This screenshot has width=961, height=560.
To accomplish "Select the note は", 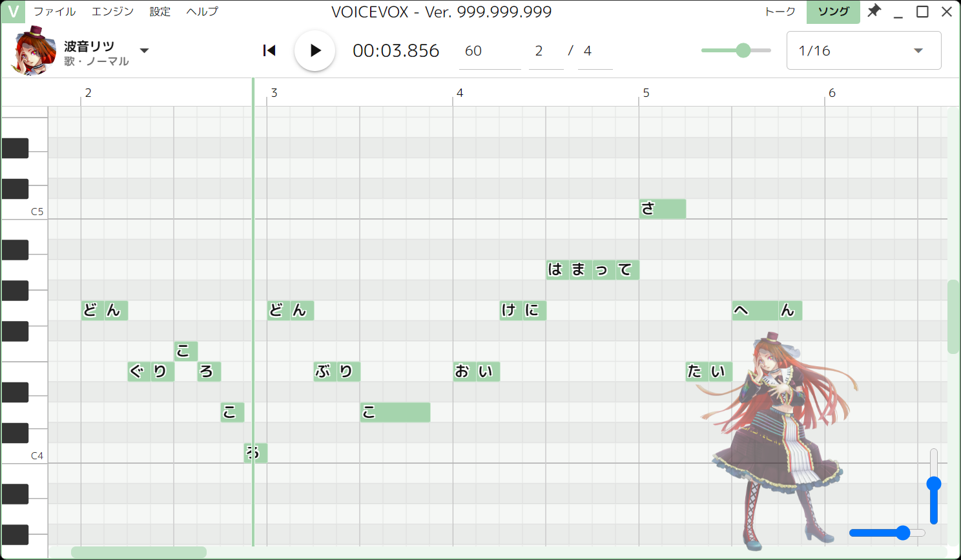I will [558, 269].
